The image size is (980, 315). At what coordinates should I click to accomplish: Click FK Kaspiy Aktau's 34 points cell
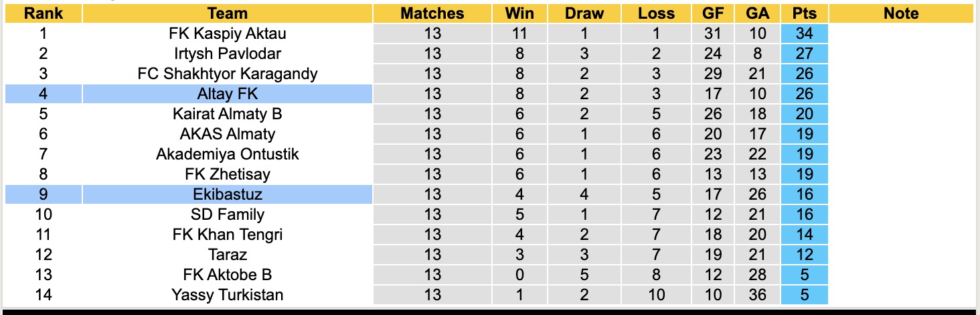pos(805,34)
